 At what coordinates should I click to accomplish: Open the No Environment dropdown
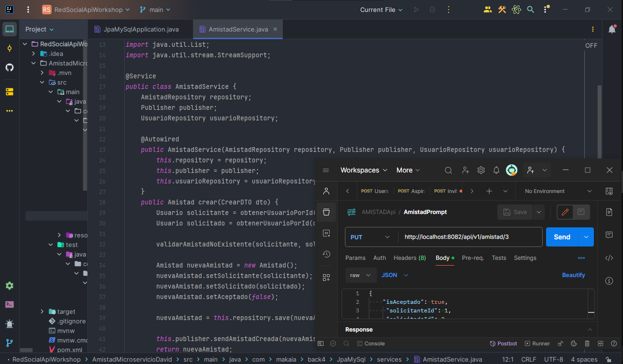pyautogui.click(x=558, y=191)
